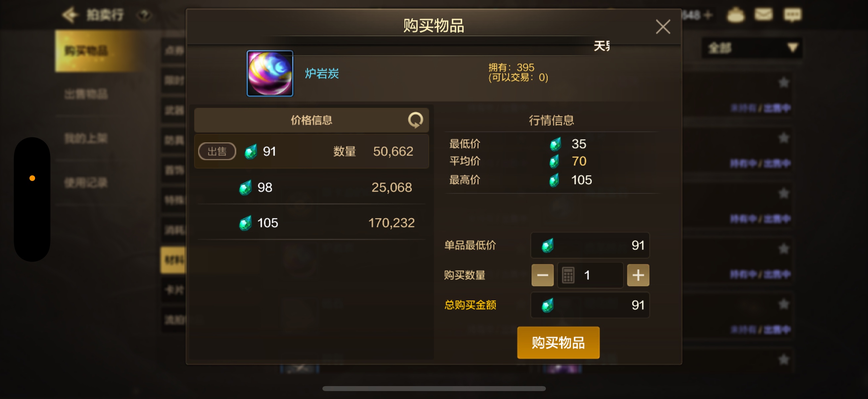Open the calculator for purchase quantity
The image size is (868, 399).
click(x=568, y=275)
